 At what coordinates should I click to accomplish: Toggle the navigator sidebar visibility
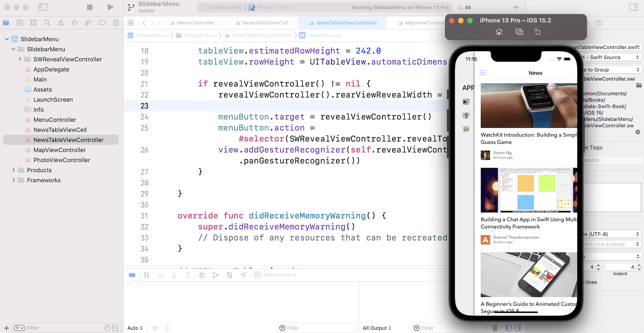43,7
